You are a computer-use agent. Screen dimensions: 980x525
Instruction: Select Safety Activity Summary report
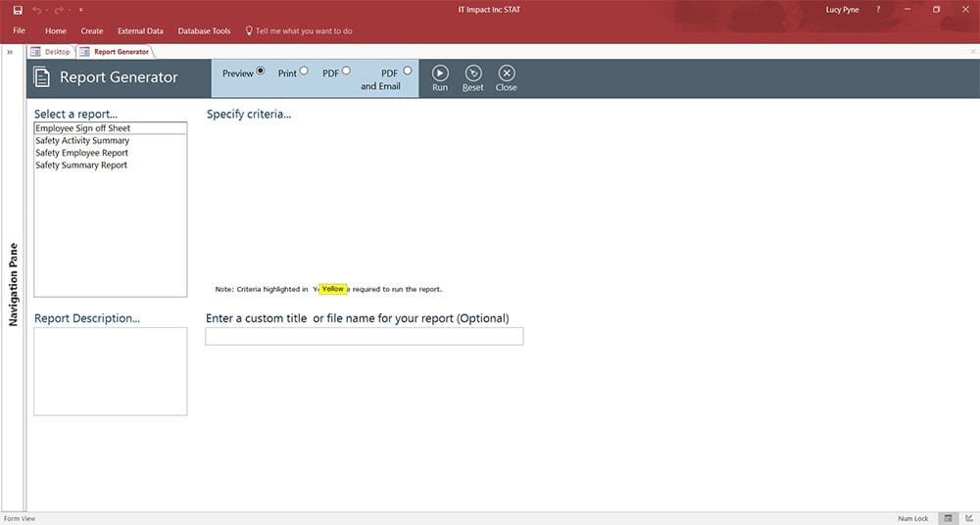111,141
